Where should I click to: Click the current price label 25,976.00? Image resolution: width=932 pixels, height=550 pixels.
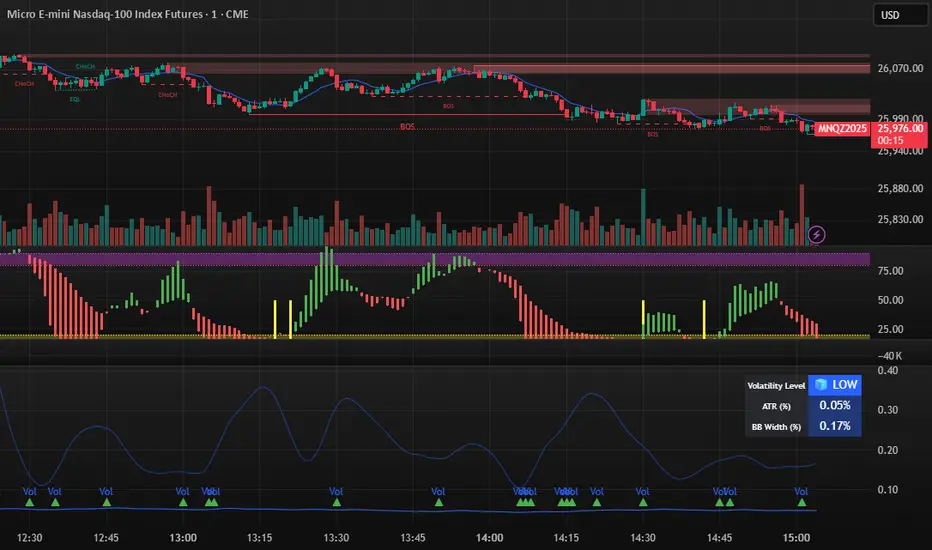pos(897,129)
